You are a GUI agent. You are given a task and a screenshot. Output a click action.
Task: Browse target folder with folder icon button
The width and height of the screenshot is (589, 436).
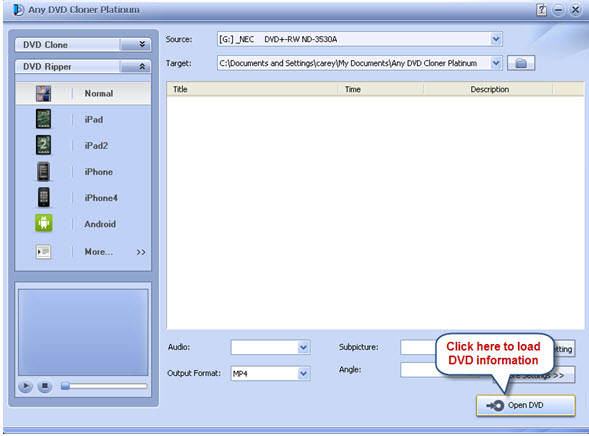click(521, 63)
